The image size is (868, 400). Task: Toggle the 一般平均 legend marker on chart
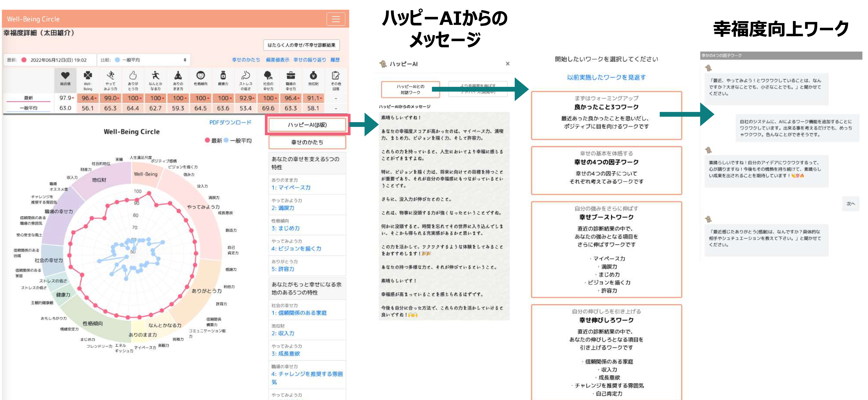coord(227,141)
